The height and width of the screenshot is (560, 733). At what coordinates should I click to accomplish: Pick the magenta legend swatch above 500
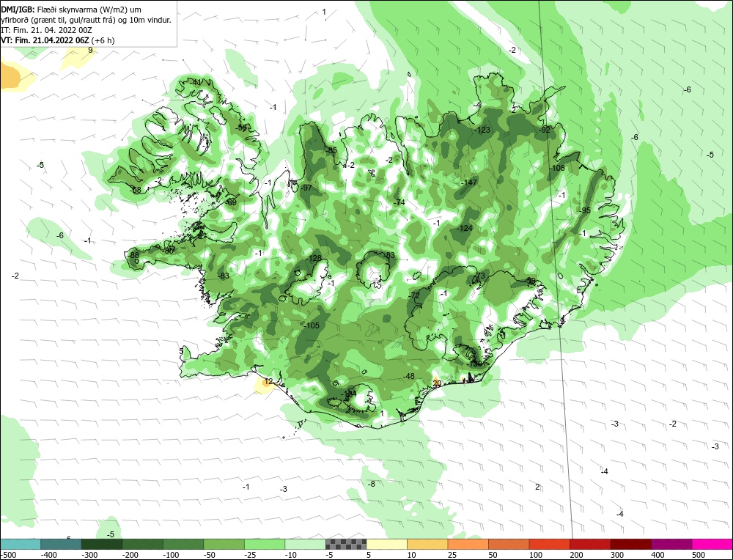(712, 544)
